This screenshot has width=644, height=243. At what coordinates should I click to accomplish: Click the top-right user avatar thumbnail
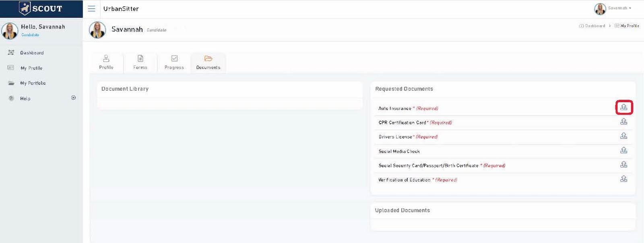pos(600,9)
